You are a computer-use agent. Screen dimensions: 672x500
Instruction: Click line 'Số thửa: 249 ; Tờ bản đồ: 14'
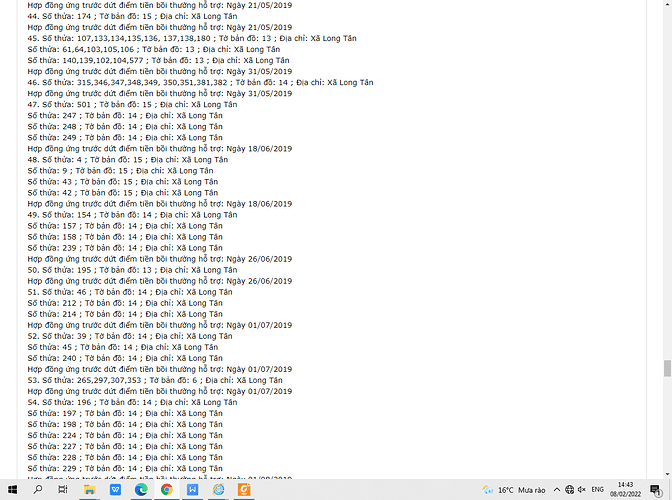coord(125,138)
